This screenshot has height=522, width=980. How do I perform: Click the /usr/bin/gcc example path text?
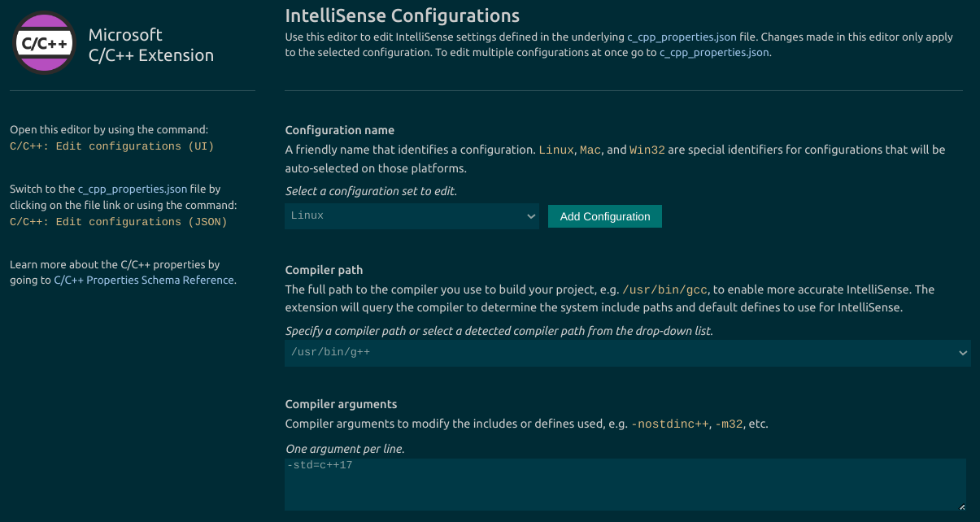coord(665,289)
